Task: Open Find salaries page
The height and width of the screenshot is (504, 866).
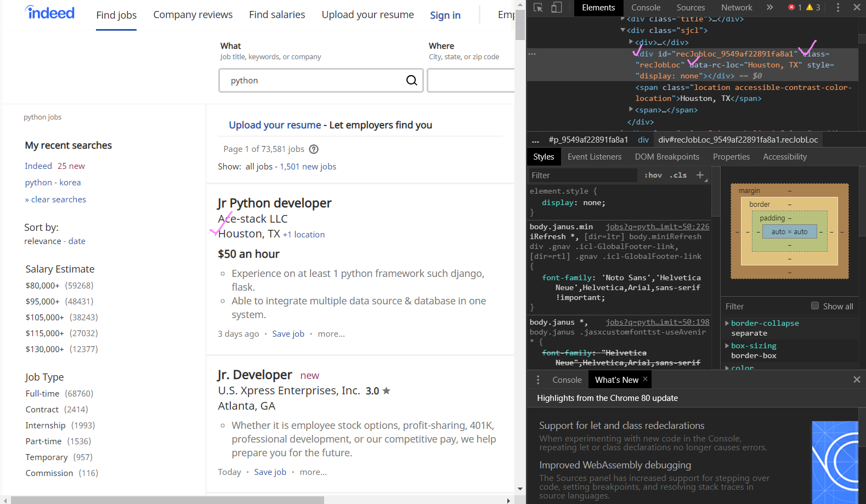Action: [x=277, y=15]
